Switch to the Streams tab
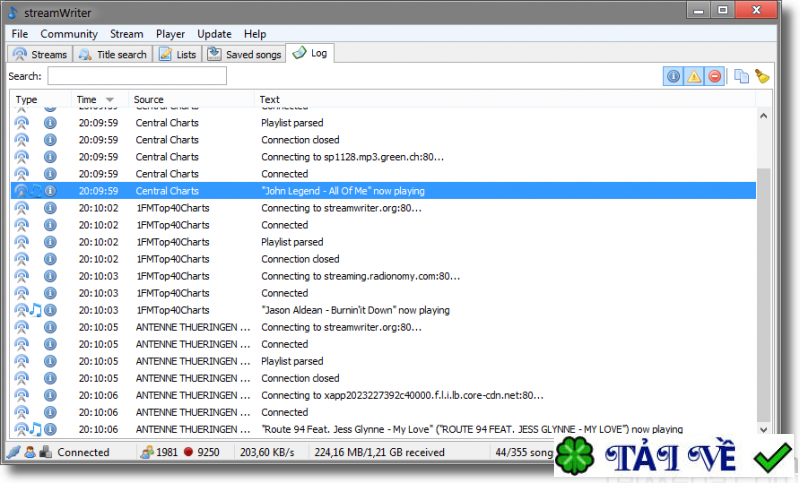The image size is (800, 483). 40,54
